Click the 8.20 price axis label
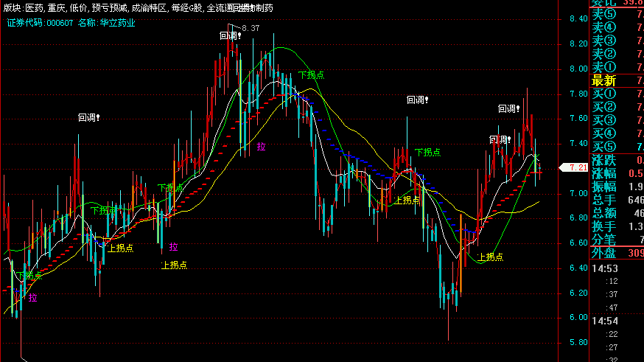The height and width of the screenshot is (362, 644). (x=578, y=44)
